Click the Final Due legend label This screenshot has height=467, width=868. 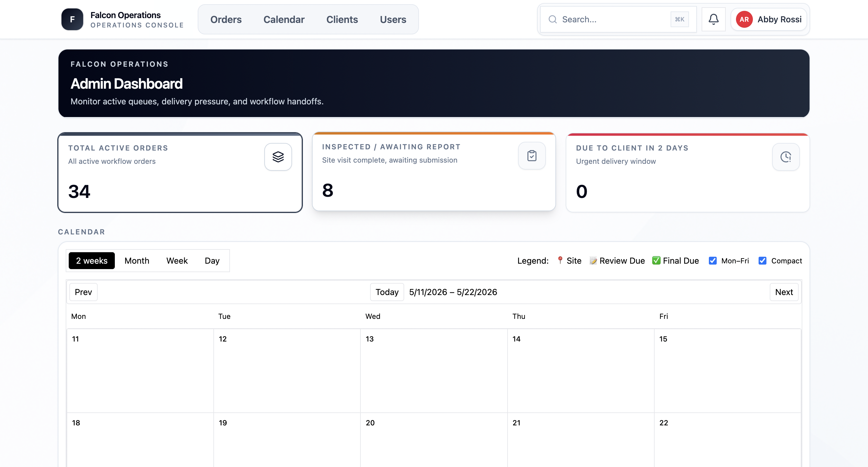point(681,261)
